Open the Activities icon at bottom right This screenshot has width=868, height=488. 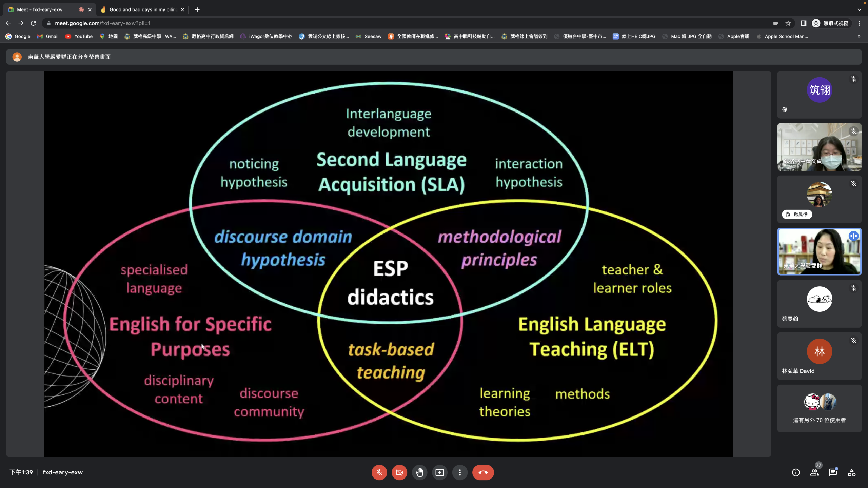point(852,472)
